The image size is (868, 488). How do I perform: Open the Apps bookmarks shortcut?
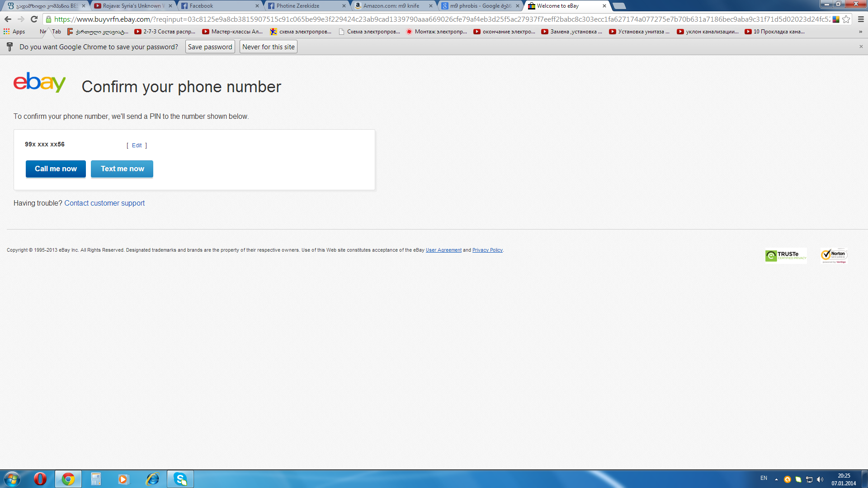(x=14, y=32)
